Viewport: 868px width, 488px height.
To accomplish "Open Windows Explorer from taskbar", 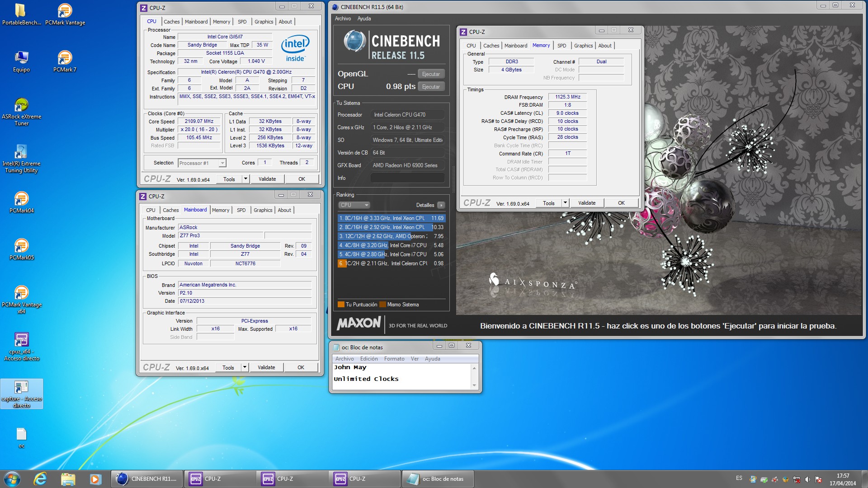I will pos(68,479).
